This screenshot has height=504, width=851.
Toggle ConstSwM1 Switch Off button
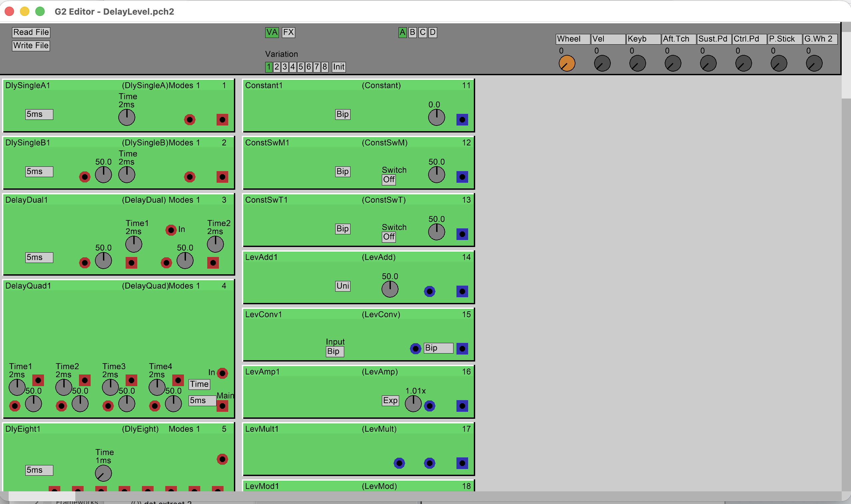pos(389,179)
